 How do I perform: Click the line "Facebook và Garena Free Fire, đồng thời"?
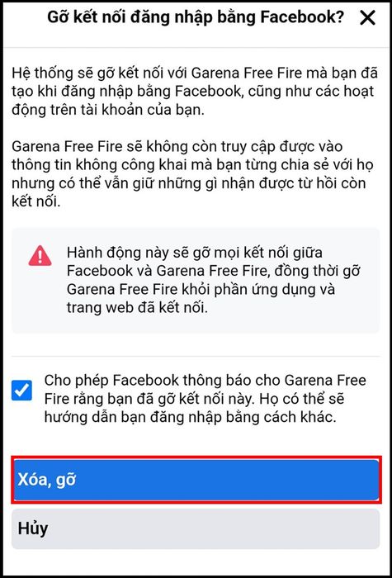(x=215, y=272)
